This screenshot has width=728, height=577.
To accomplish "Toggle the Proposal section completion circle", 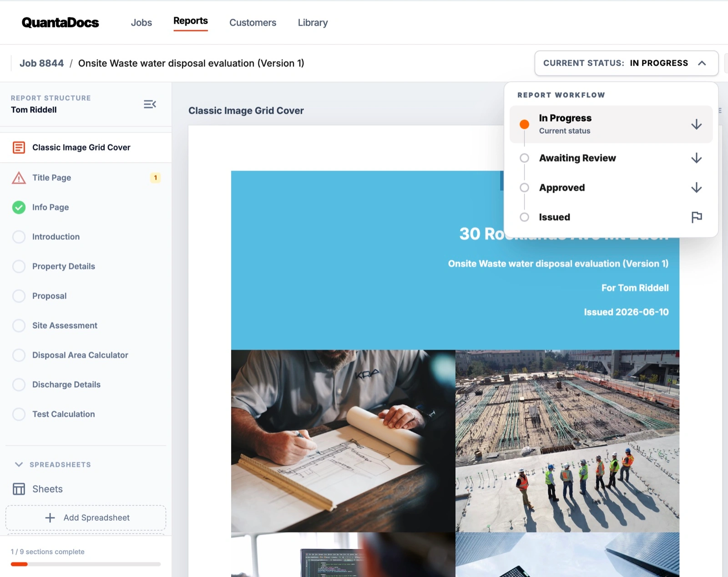I will click(x=19, y=296).
